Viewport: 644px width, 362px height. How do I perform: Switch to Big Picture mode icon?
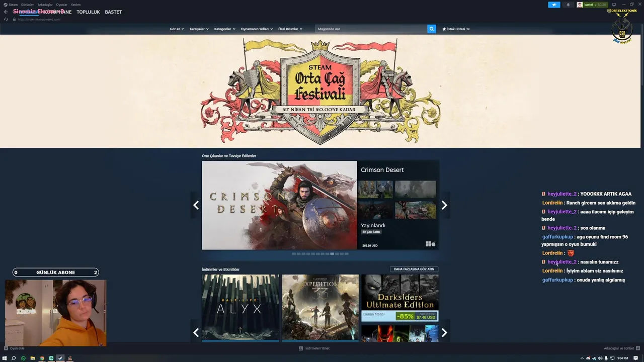(614, 5)
